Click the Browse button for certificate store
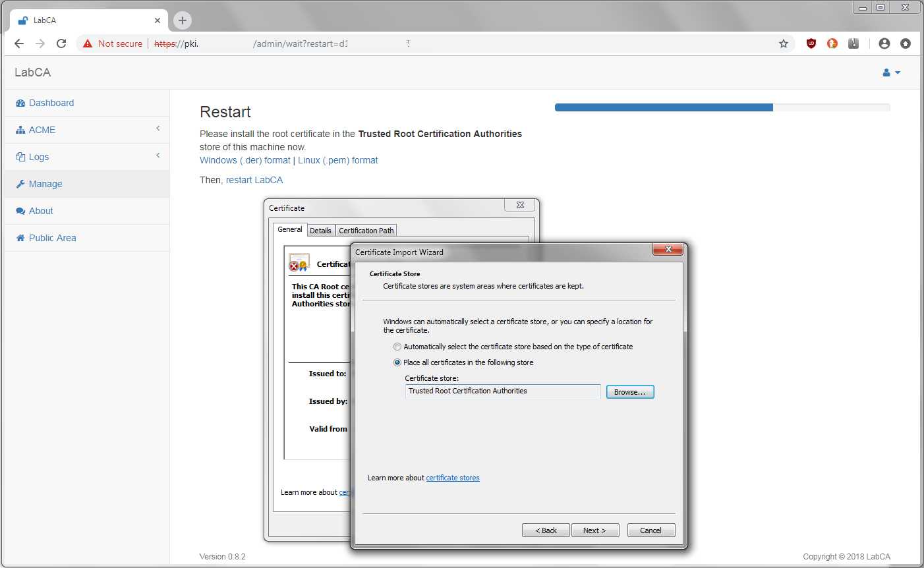The image size is (924, 568). (x=629, y=391)
